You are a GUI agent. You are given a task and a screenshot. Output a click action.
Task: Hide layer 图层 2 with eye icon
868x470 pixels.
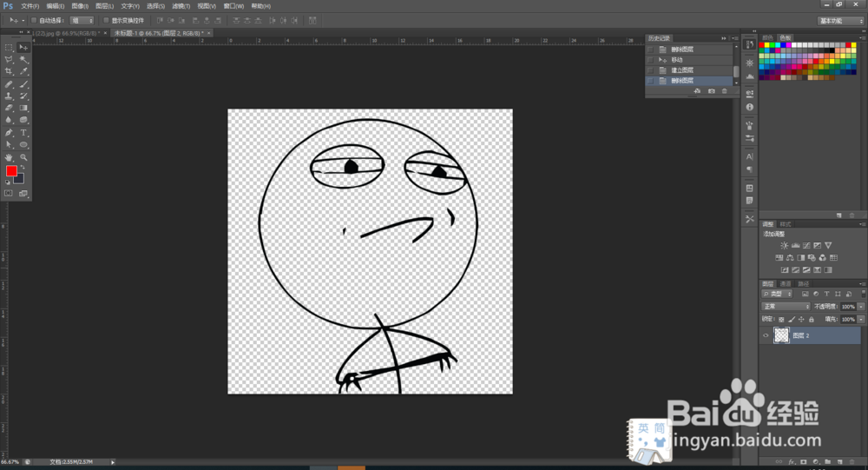point(766,335)
